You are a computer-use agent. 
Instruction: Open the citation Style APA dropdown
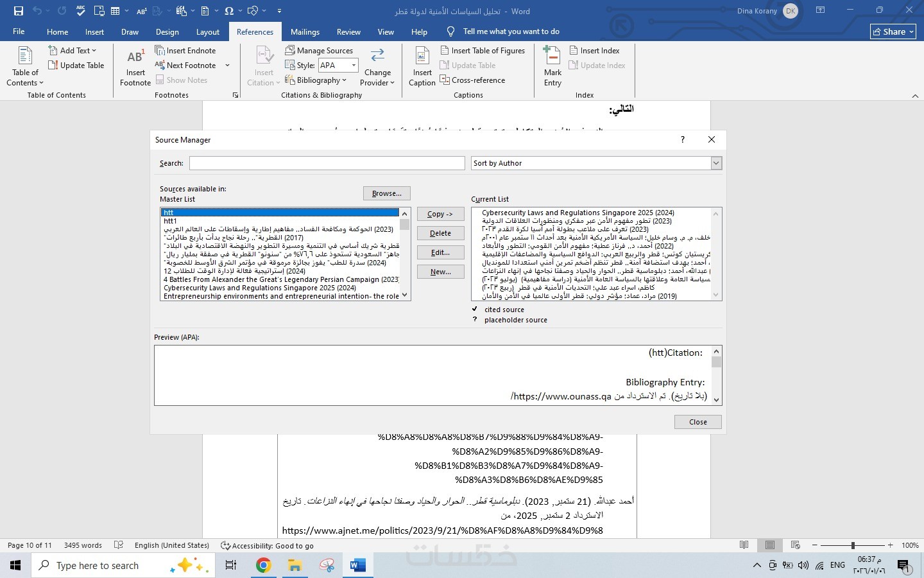pos(354,65)
